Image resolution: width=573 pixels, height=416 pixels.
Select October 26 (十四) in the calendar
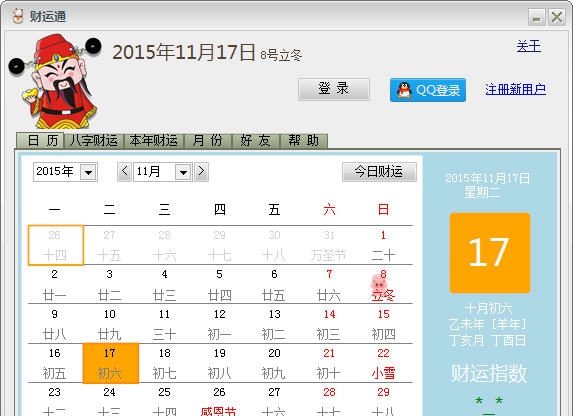point(56,245)
